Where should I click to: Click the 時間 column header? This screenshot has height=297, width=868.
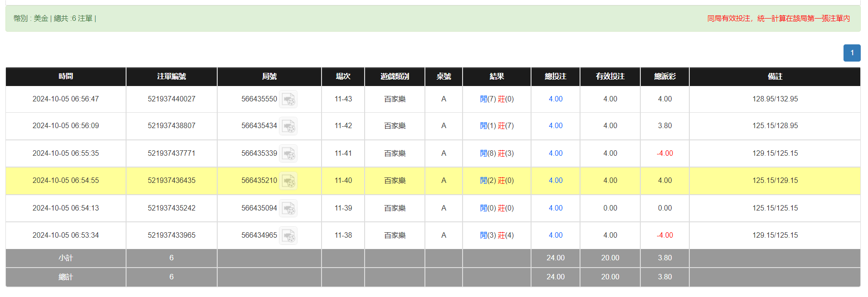click(x=65, y=77)
